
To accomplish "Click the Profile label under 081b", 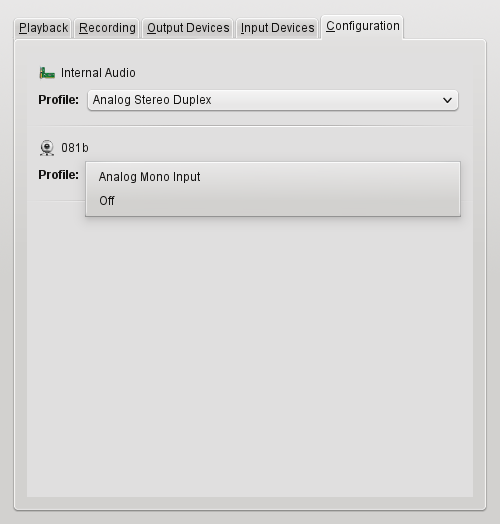I will coord(58,174).
